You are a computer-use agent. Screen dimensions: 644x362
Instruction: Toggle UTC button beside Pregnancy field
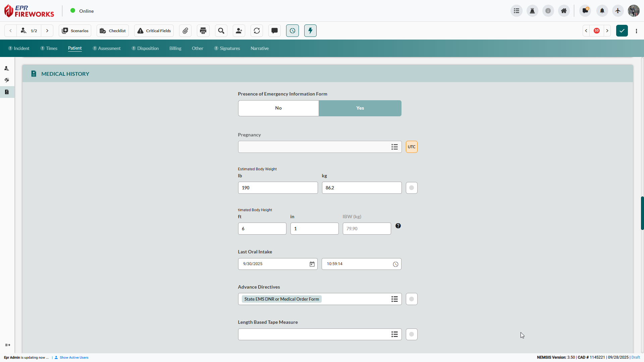[x=412, y=147]
